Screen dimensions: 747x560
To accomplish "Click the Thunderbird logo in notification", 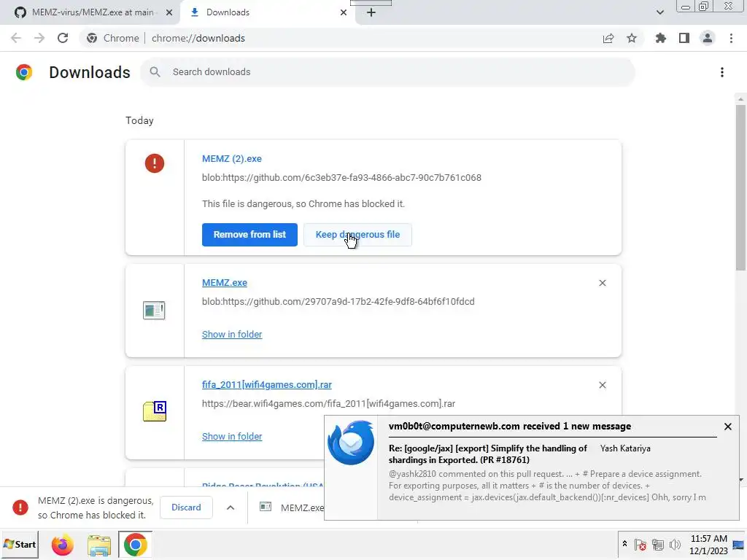I will [351, 443].
